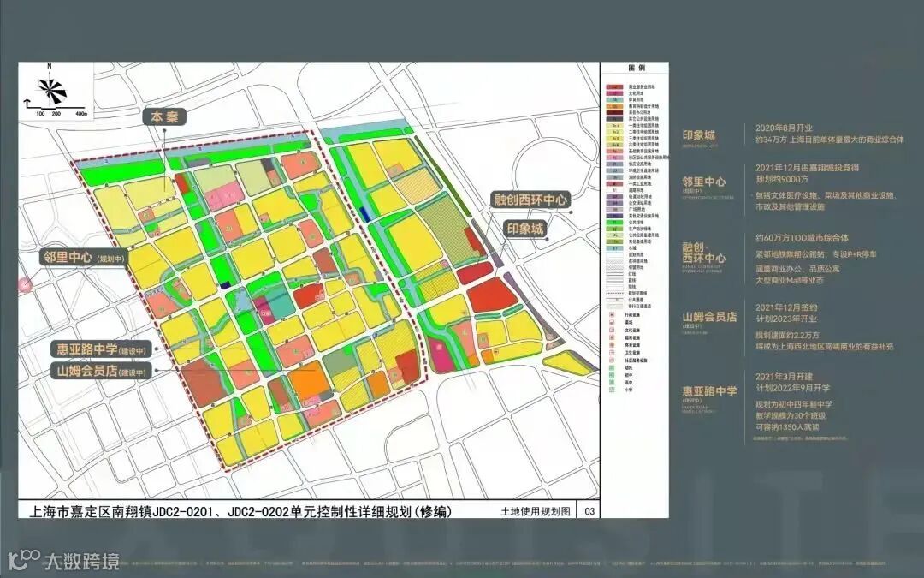Click the 山姆会员店 heading in right panel
This screenshot has width=924, height=578.
coord(709,317)
